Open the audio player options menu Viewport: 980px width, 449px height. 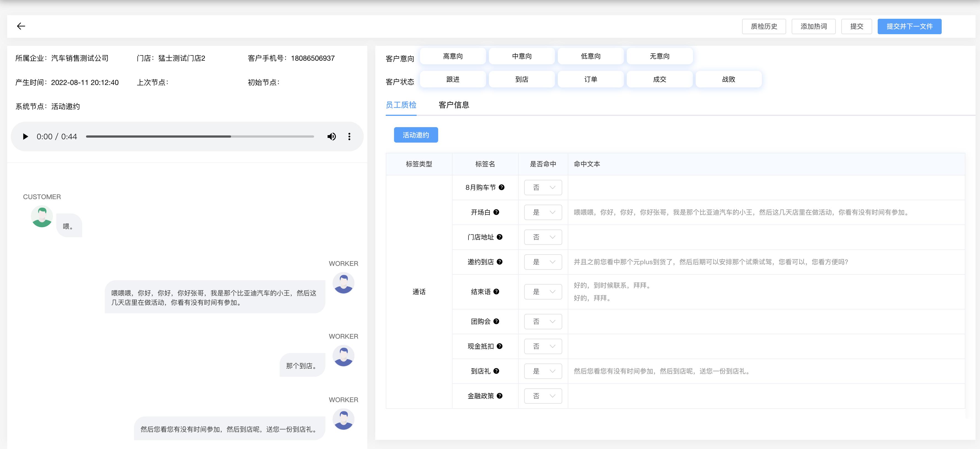349,136
